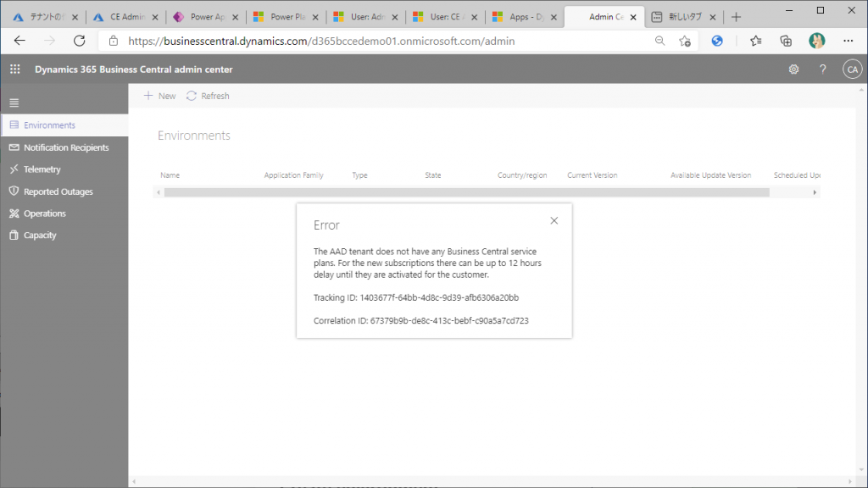Open the browser Favorites list icon
This screenshot has height=488, width=868.
click(755, 41)
